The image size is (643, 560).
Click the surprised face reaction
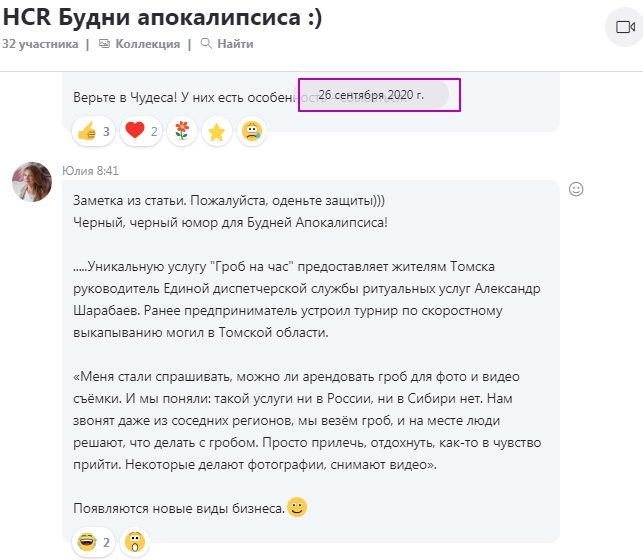point(134,542)
